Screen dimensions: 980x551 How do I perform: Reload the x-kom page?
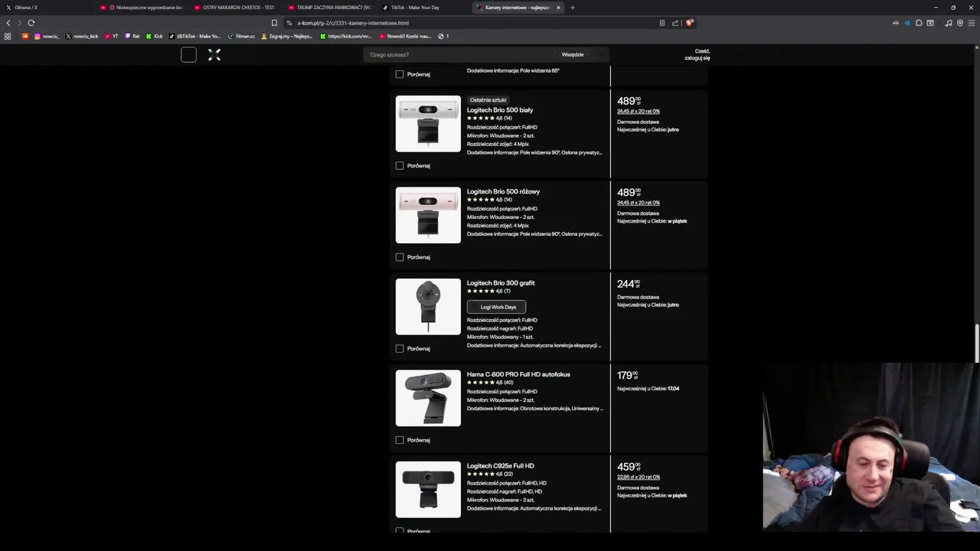click(31, 23)
